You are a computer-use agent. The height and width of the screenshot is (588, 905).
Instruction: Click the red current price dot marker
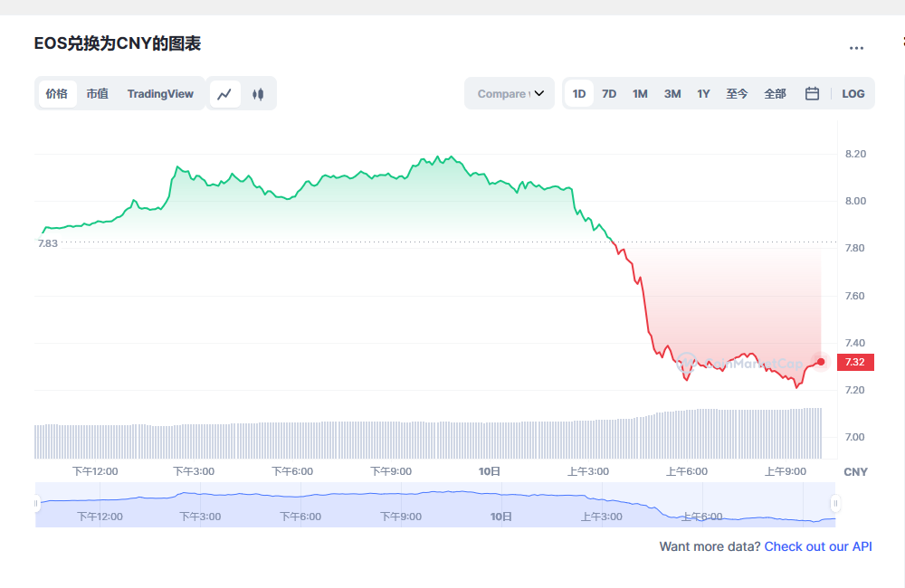pos(819,362)
